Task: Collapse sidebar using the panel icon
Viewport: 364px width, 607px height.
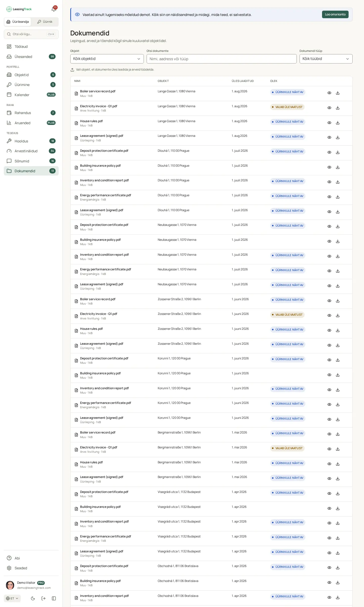Action: click(x=54, y=598)
